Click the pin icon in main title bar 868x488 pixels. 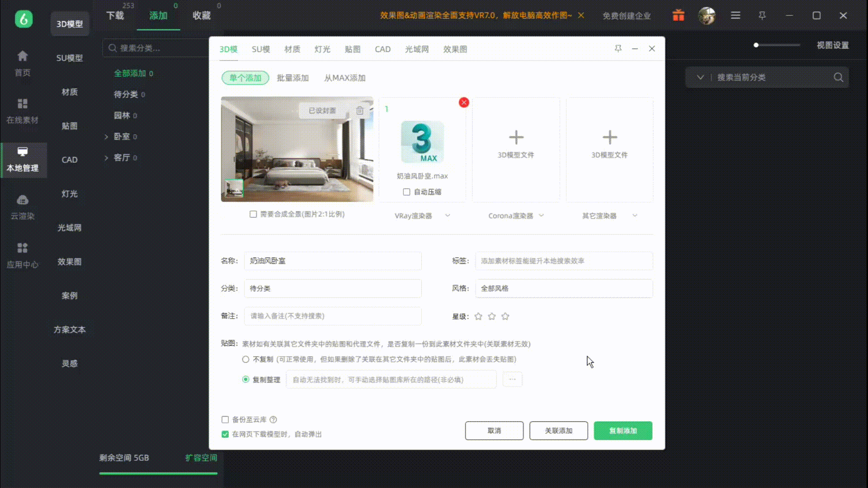coord(762,15)
